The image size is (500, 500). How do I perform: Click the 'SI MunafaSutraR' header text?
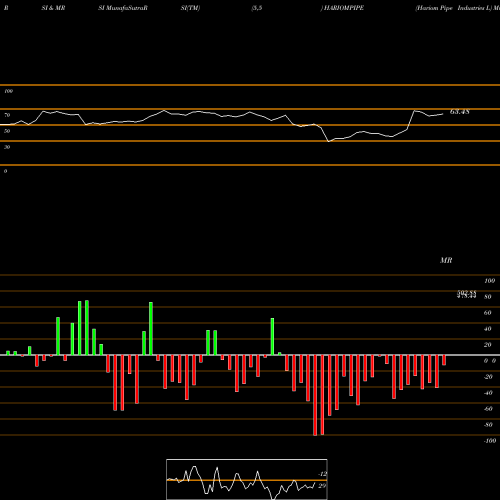[123, 8]
